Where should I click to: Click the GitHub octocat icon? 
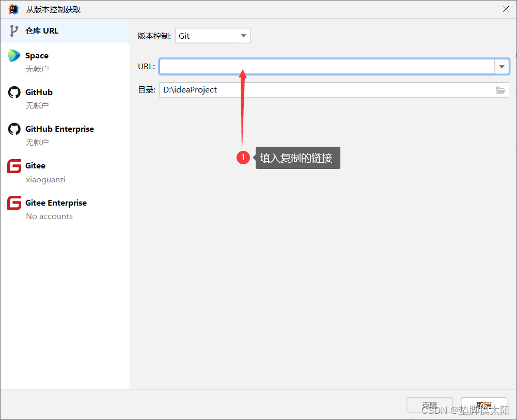coord(14,92)
